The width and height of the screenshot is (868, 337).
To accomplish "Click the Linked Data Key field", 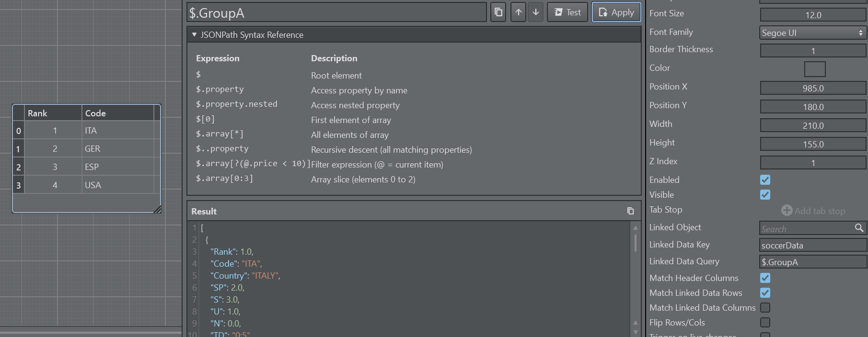I will (812, 246).
